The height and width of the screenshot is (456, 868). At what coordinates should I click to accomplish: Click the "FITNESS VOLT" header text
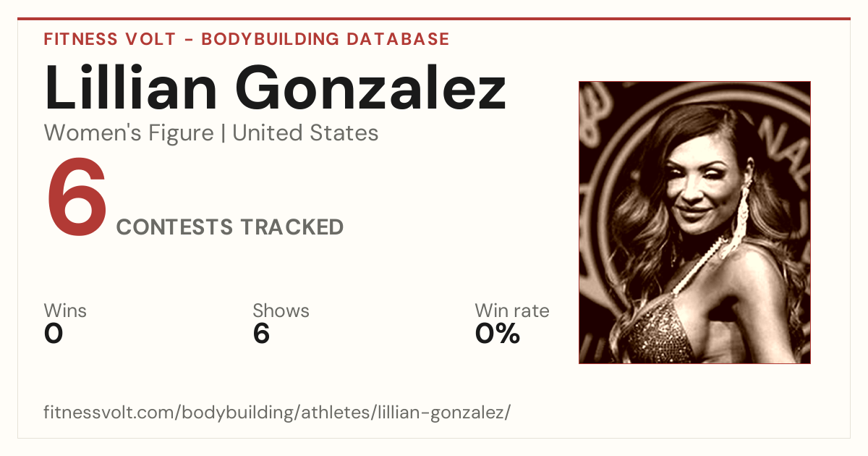[x=110, y=39]
